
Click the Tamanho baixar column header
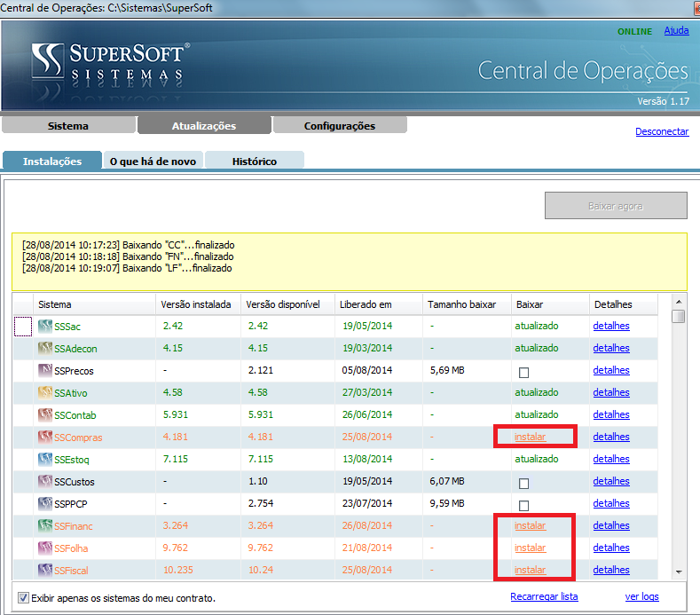[x=467, y=304]
